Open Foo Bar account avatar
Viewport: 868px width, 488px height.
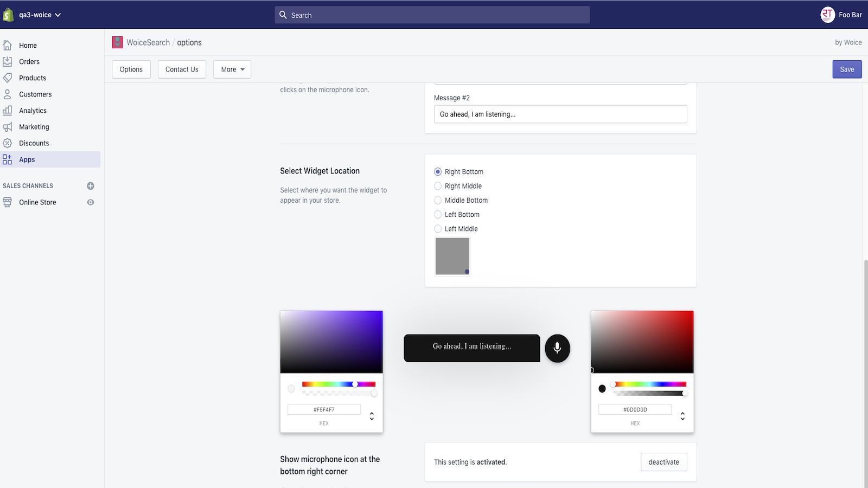tap(827, 15)
